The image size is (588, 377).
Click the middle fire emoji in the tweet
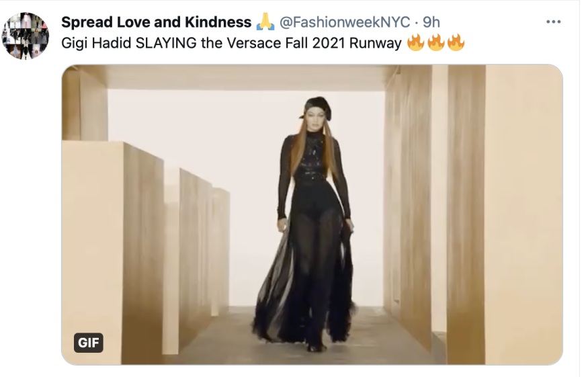[x=435, y=42]
